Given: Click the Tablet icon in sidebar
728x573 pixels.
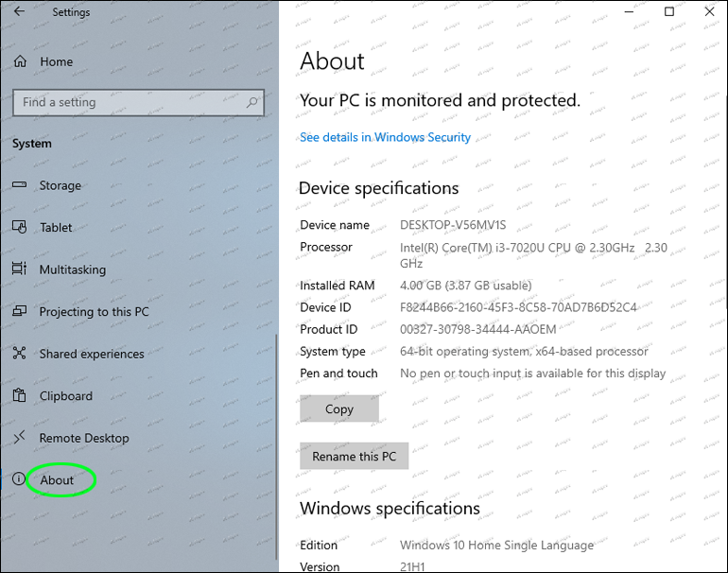Looking at the screenshot, I should [20, 227].
